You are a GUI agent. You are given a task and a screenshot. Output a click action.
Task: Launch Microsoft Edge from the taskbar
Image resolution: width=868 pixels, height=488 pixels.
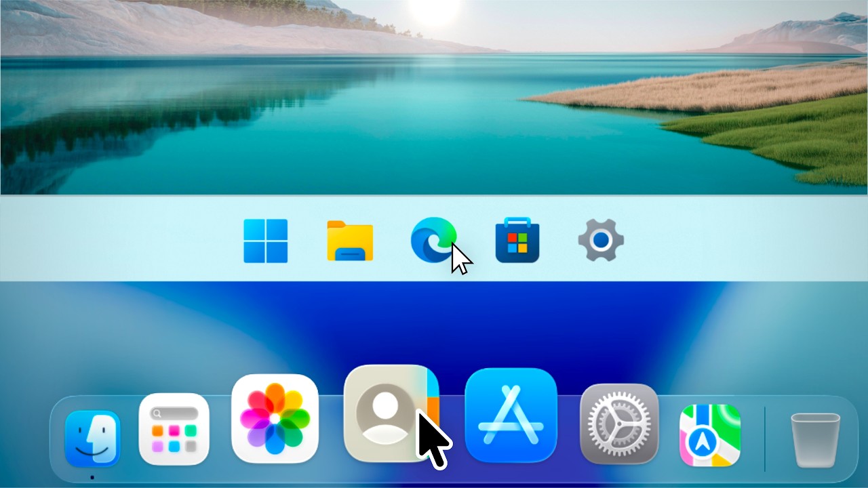point(433,240)
